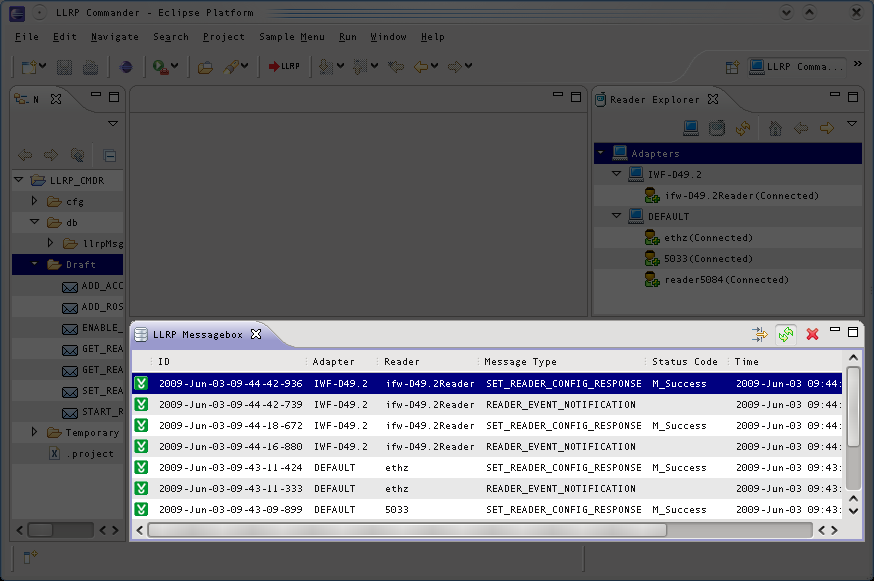Toggle the green refresh button in Messagebox
The image size is (874, 581).
(786, 335)
